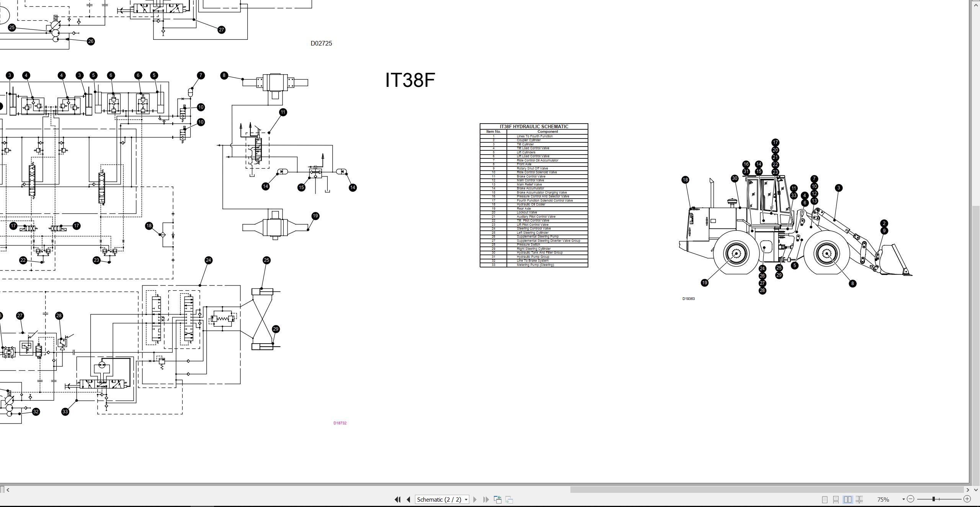The width and height of the screenshot is (980, 507).
Task: Select 'Line To Brake System' row
Action: point(534,261)
